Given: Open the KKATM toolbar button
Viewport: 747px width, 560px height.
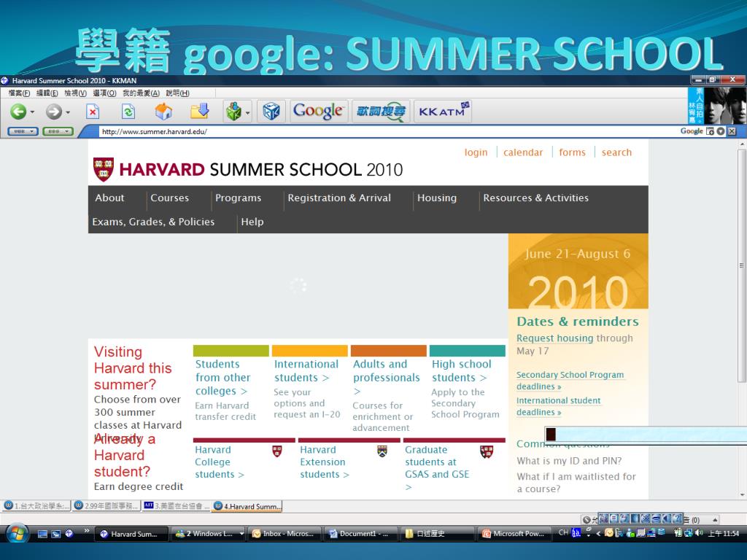Looking at the screenshot, I should click(443, 112).
